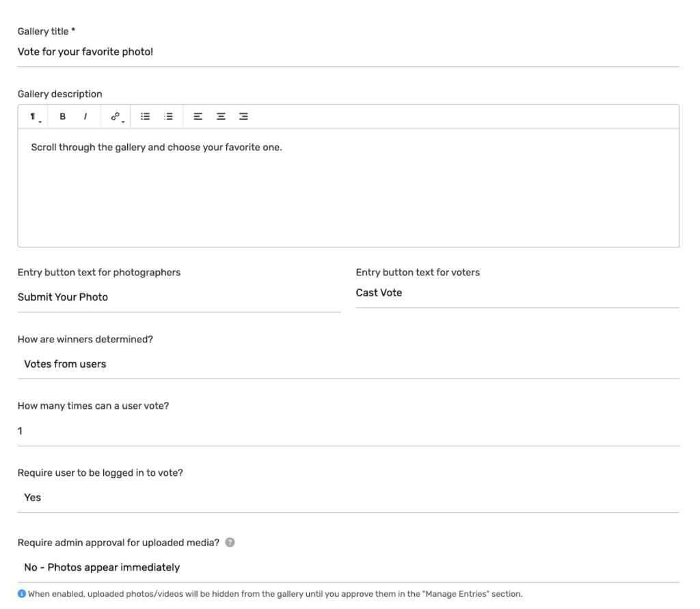
Task: Center align the description text
Action: (x=221, y=117)
